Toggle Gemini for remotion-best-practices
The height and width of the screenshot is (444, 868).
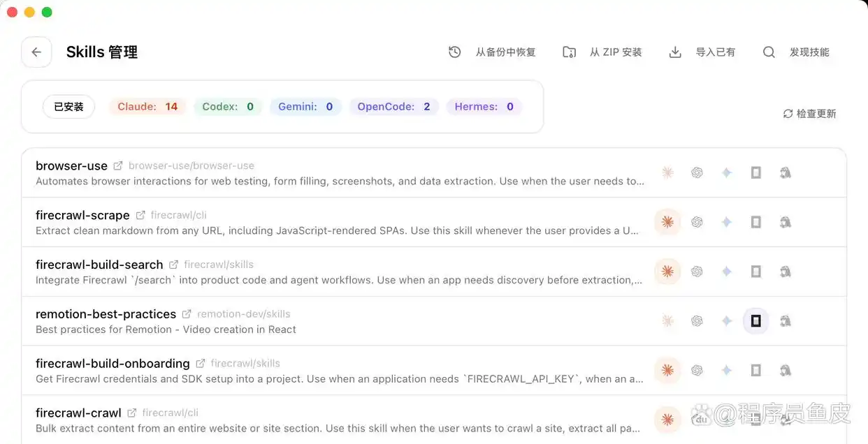[726, 321]
